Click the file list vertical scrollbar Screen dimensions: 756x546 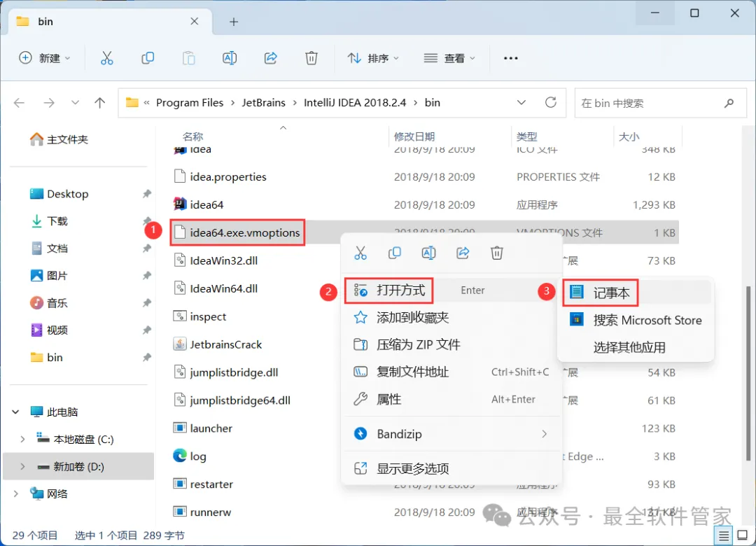click(748, 374)
